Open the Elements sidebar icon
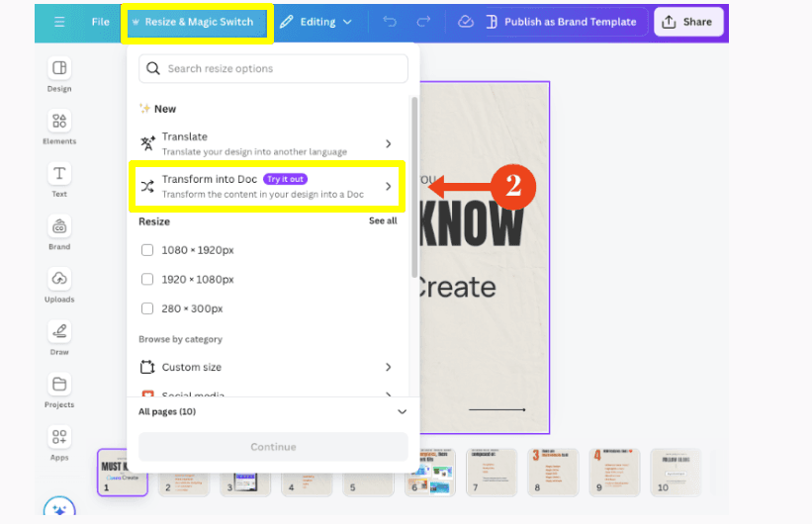The height and width of the screenshot is (524, 812). click(59, 122)
